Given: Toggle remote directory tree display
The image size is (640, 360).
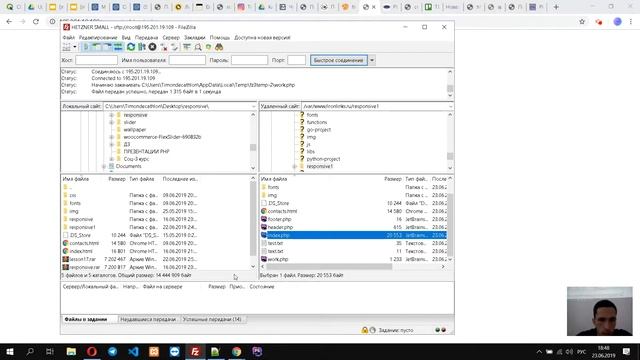Looking at the screenshot, I should click(107, 47).
